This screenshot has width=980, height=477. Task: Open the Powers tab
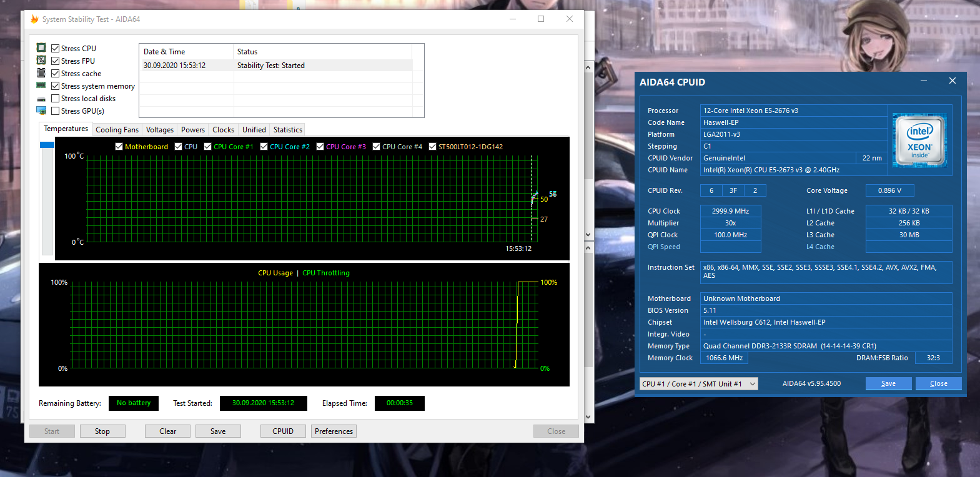193,130
